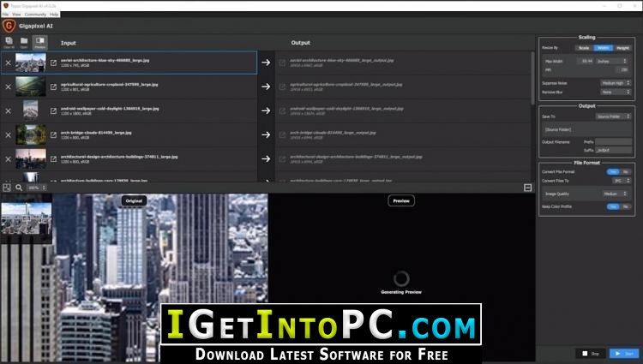The width and height of the screenshot is (643, 364).
Task: Open output icon for android-wallpaper-cold-daylight output file
Action: 282,111
